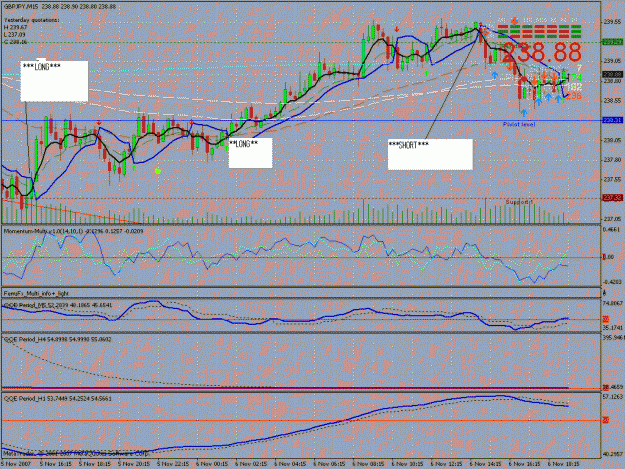625x469 pixels.
Task: Click yesterday's high value 'H 239.67'
Action: pyautogui.click(x=16, y=27)
